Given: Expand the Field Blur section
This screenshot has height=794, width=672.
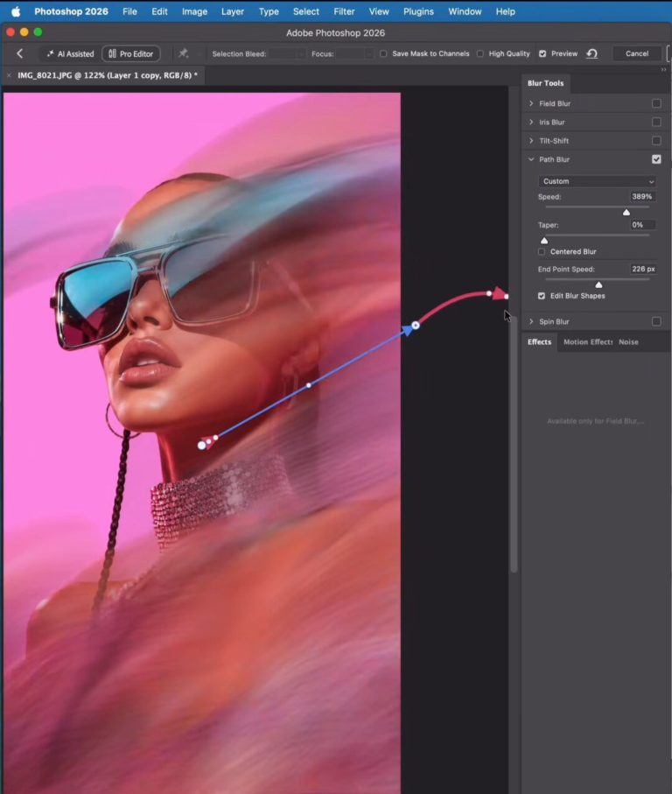Looking at the screenshot, I should (x=531, y=103).
